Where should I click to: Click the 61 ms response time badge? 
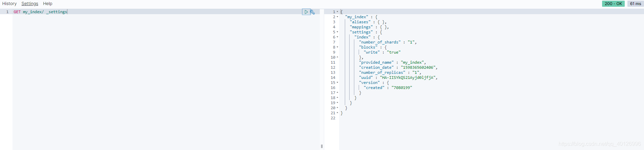pos(636,4)
